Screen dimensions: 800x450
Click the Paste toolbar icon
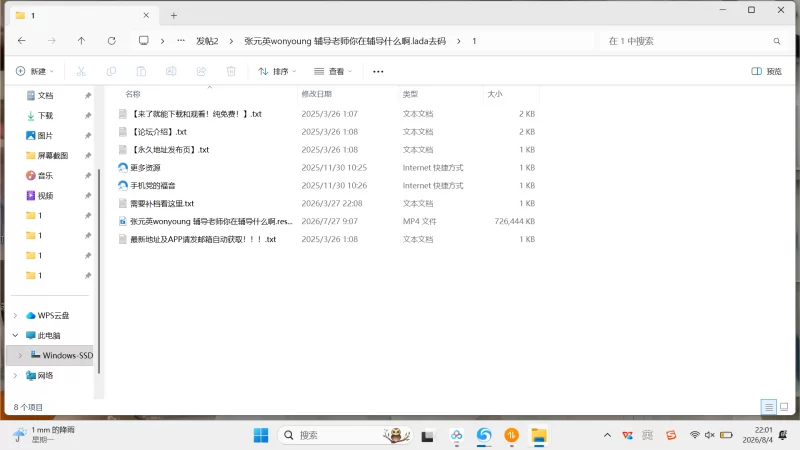pos(141,71)
